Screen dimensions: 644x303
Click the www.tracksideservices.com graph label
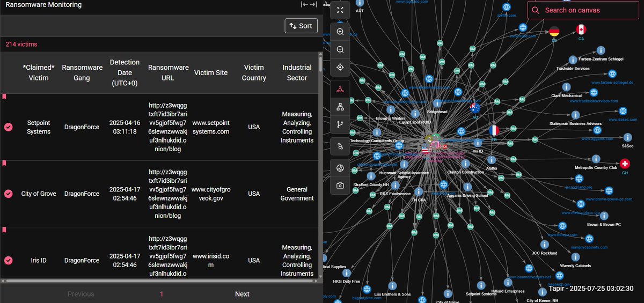pos(594,101)
